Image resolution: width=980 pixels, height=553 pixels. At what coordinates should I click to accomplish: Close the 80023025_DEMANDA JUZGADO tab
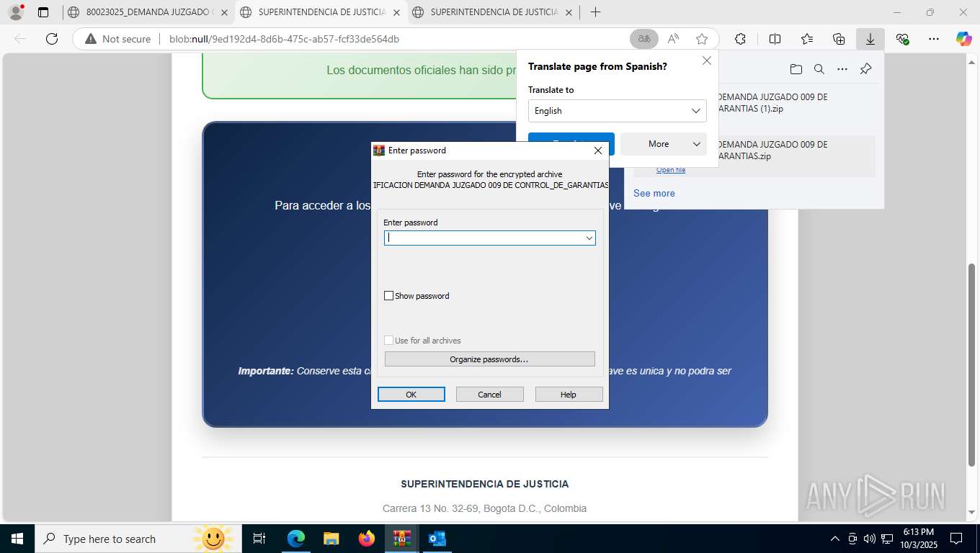(x=224, y=12)
